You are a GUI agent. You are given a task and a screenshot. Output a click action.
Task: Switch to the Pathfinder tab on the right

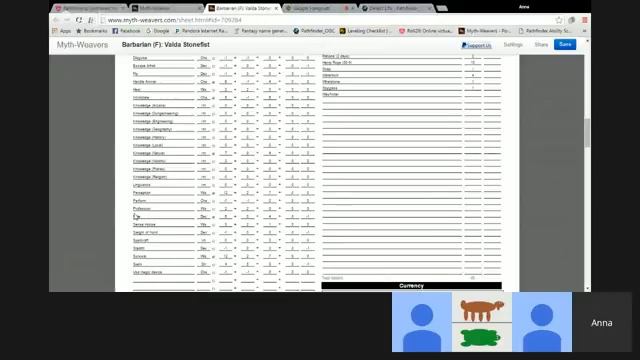click(x=396, y=8)
